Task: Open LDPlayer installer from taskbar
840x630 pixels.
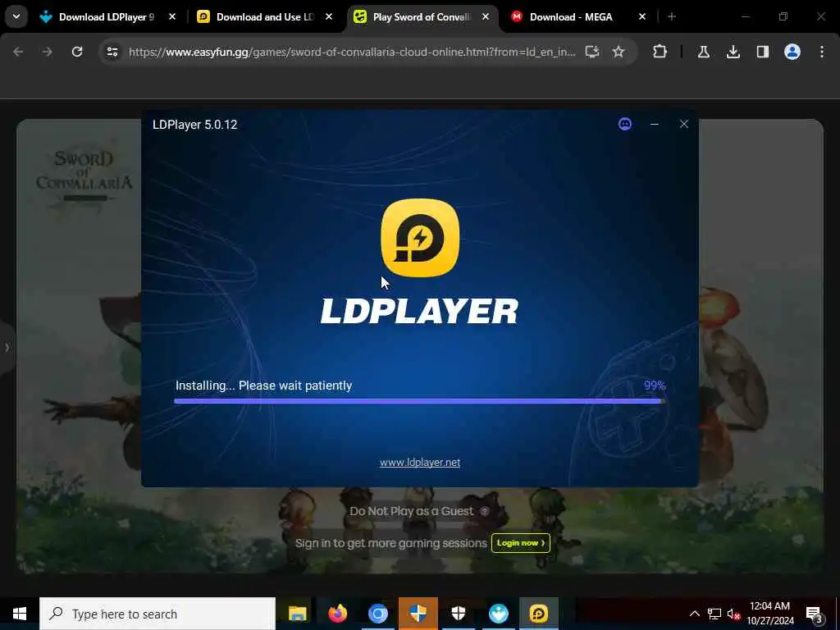Action: [x=539, y=614]
